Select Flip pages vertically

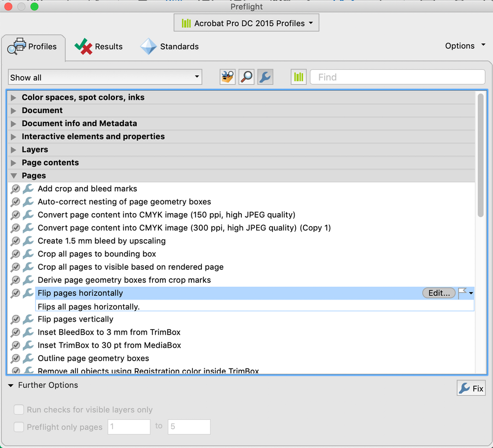(x=76, y=319)
